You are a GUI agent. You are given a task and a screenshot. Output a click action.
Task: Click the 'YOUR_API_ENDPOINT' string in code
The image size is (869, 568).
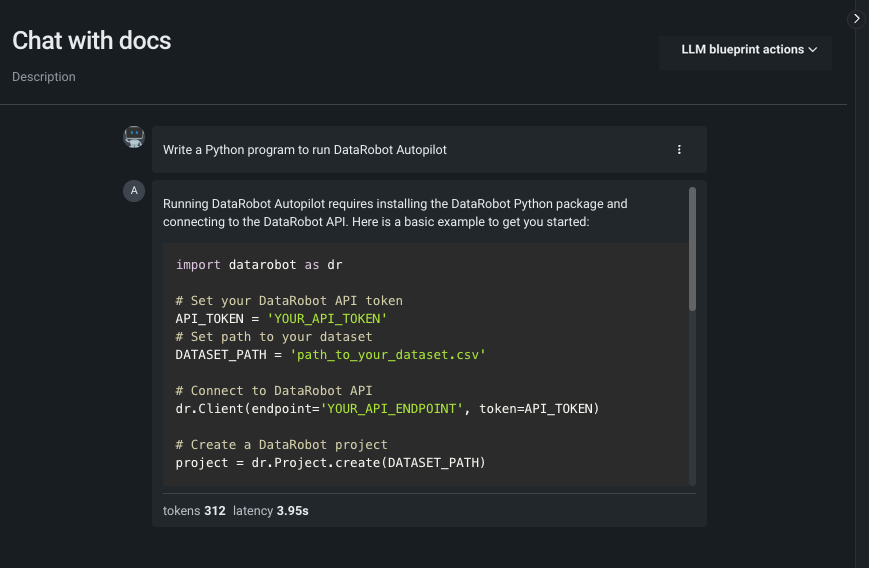tap(392, 408)
